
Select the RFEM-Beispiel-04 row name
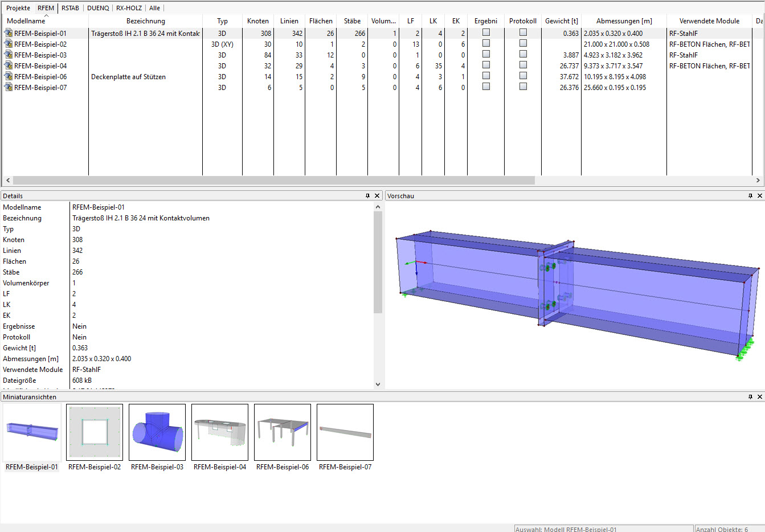click(x=40, y=66)
